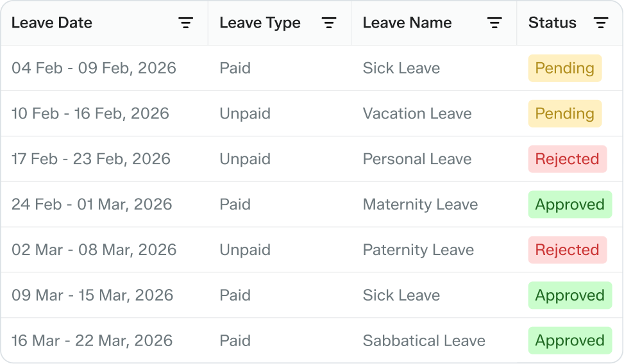
Task: Select the Vacation Leave name cell
Action: click(417, 113)
